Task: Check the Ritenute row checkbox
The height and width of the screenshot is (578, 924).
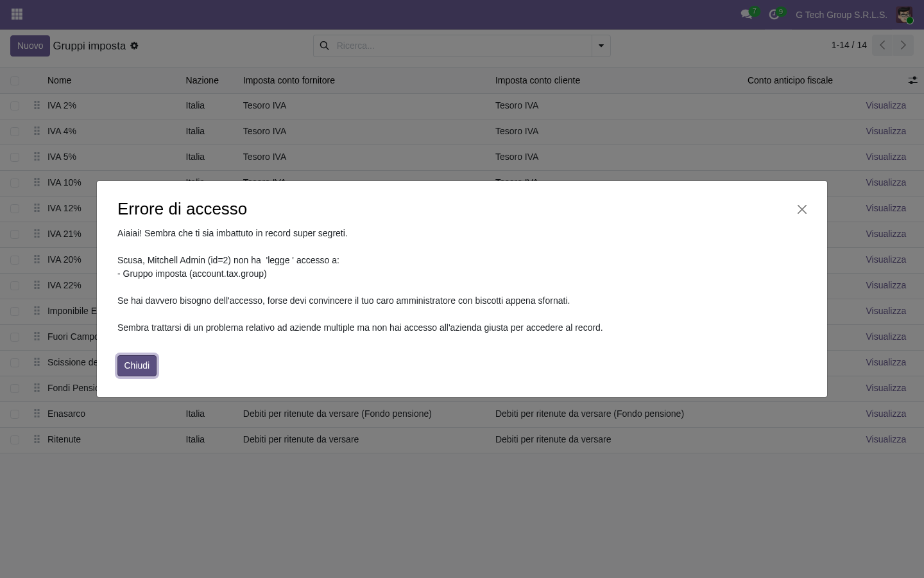Action: click(15, 439)
